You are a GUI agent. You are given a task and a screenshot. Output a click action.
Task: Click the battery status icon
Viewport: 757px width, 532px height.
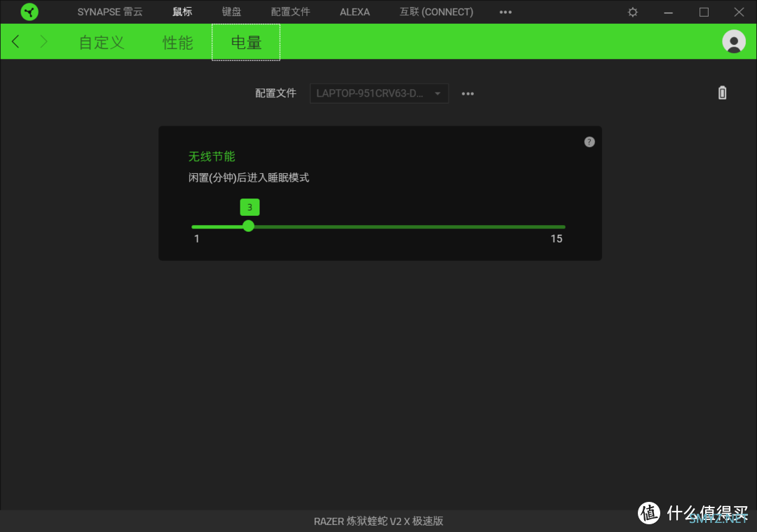(x=722, y=93)
